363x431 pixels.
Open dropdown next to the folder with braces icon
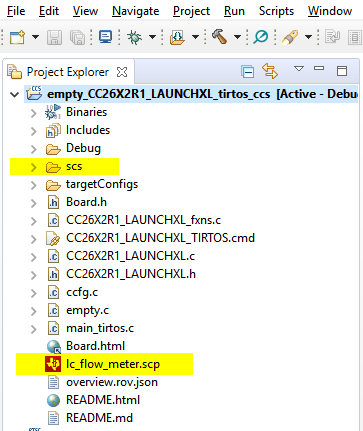(195, 37)
